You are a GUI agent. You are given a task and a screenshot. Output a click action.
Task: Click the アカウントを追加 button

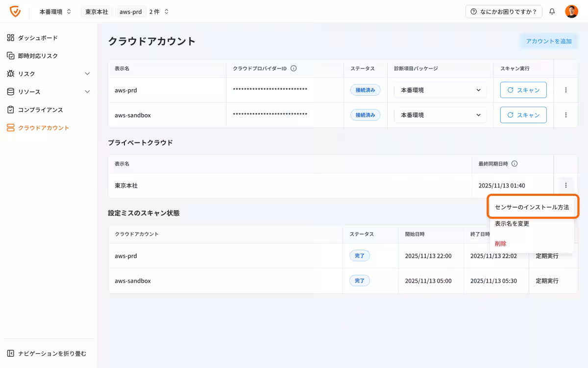549,41
